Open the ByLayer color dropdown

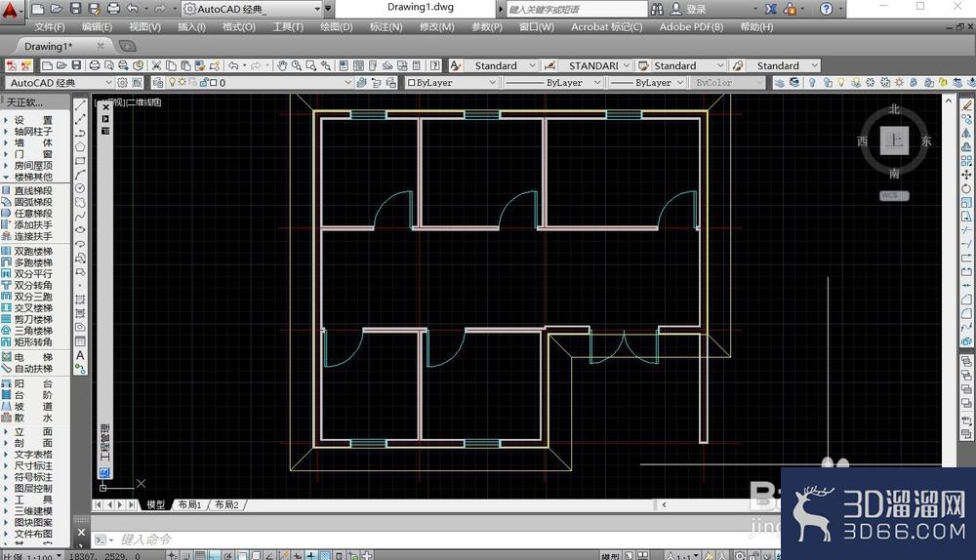(x=452, y=82)
